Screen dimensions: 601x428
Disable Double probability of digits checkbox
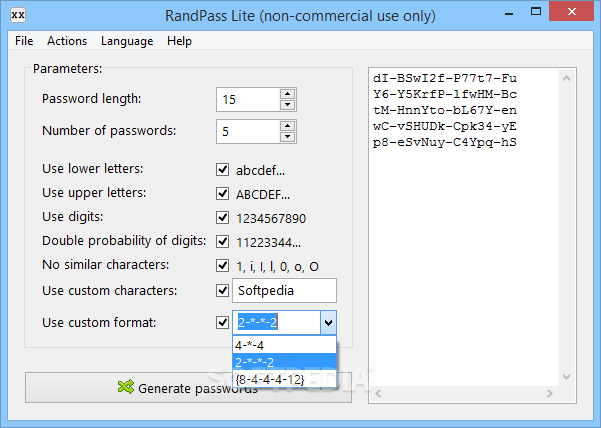pyautogui.click(x=222, y=241)
